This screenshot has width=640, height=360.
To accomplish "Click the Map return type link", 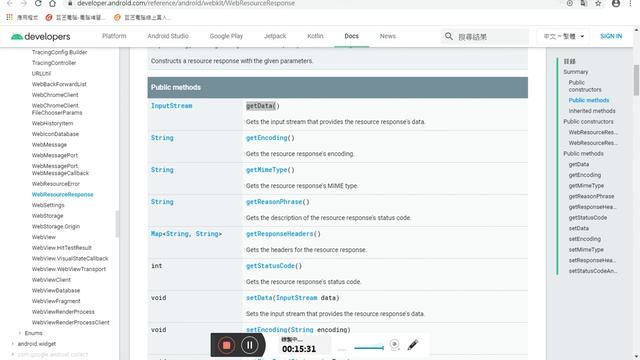I will click(x=156, y=234).
